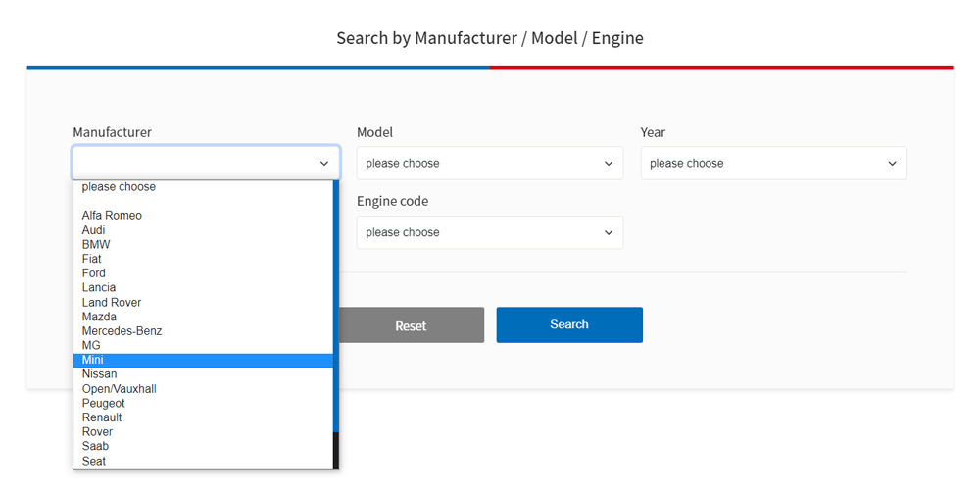The width and height of the screenshot is (980, 490).
Task: Select 'please choose' in manufacturer list
Action: pos(203,187)
